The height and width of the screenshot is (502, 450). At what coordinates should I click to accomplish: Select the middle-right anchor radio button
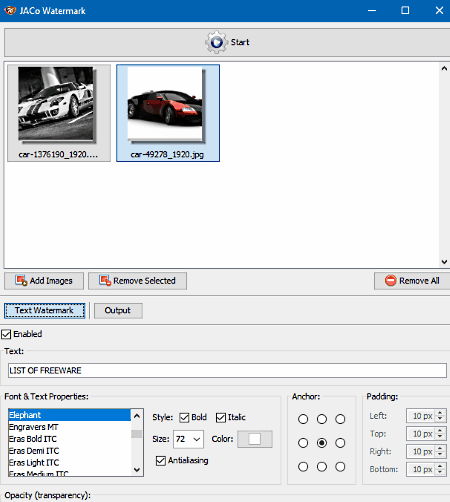340,443
